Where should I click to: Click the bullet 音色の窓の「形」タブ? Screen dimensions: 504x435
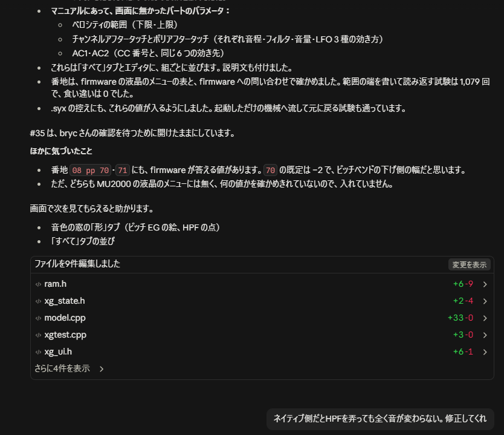pyautogui.click(x=135, y=227)
